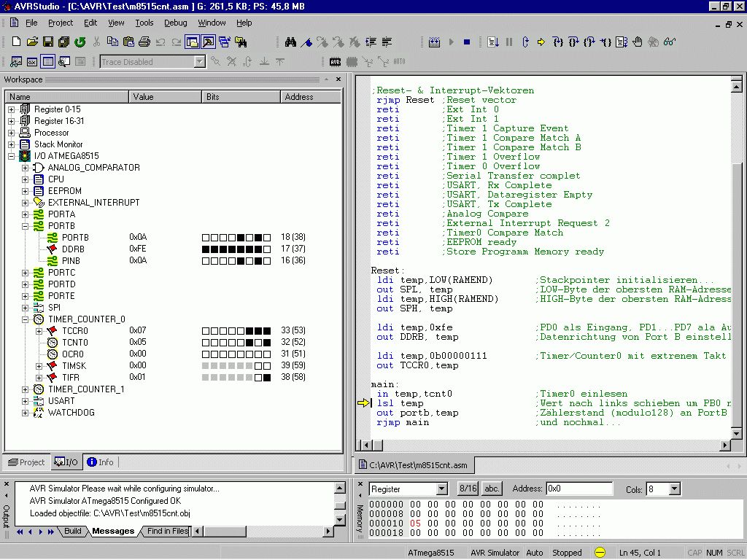Image resolution: width=747 pixels, height=560 pixels.
Task: Click the black AVR chip toolbar icon
Action: tap(336, 62)
